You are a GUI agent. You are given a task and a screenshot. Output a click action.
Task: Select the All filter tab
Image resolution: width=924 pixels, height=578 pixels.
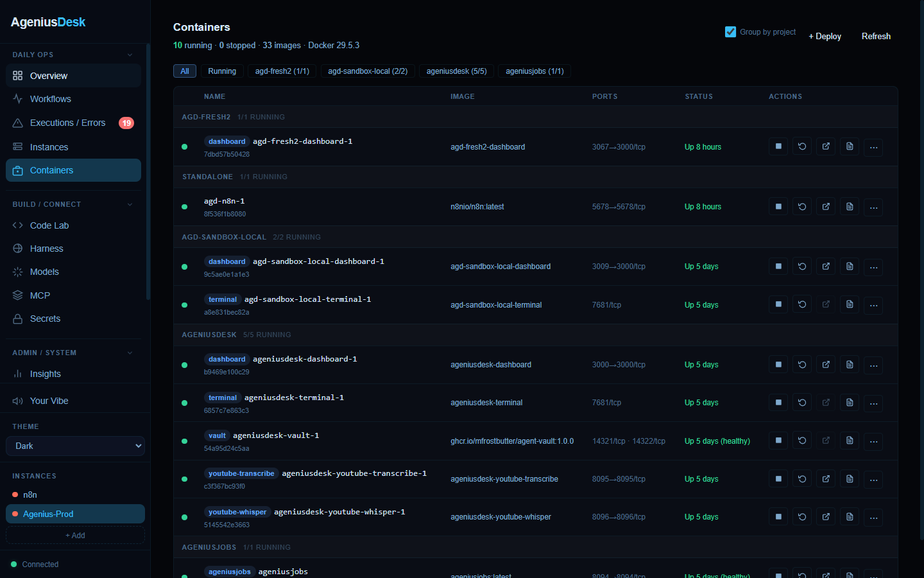click(x=185, y=71)
